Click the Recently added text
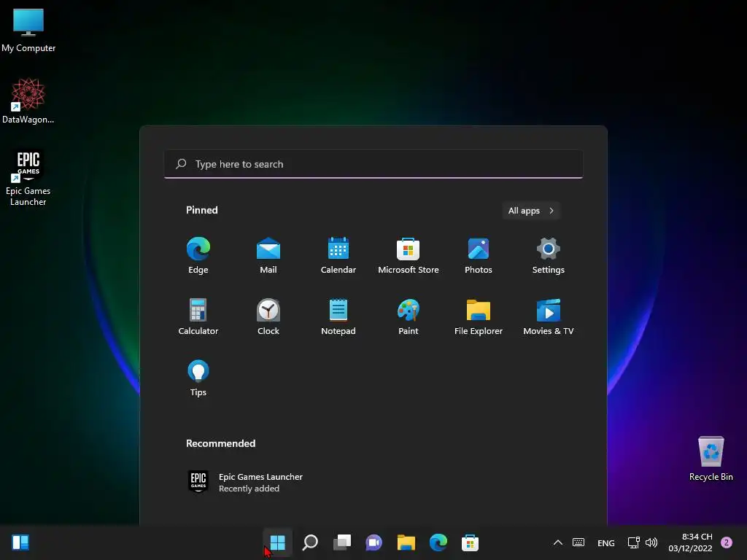This screenshot has height=560, width=747. coord(249,489)
